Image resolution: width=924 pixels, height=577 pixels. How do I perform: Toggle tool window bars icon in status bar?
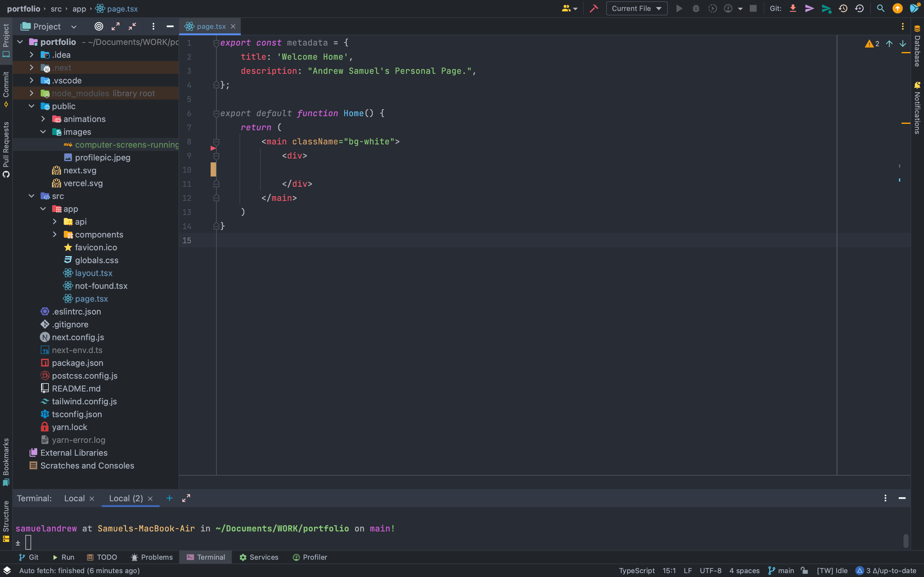coord(7,571)
